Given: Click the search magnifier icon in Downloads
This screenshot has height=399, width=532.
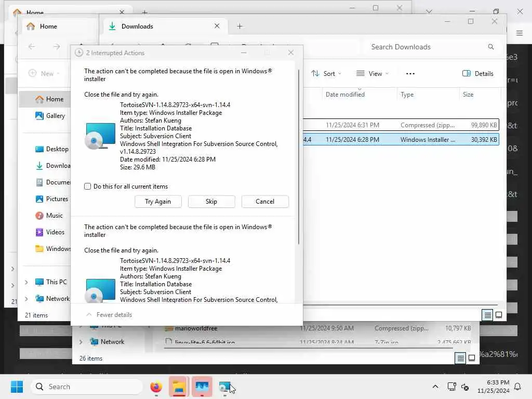Looking at the screenshot, I should pyautogui.click(x=491, y=47).
